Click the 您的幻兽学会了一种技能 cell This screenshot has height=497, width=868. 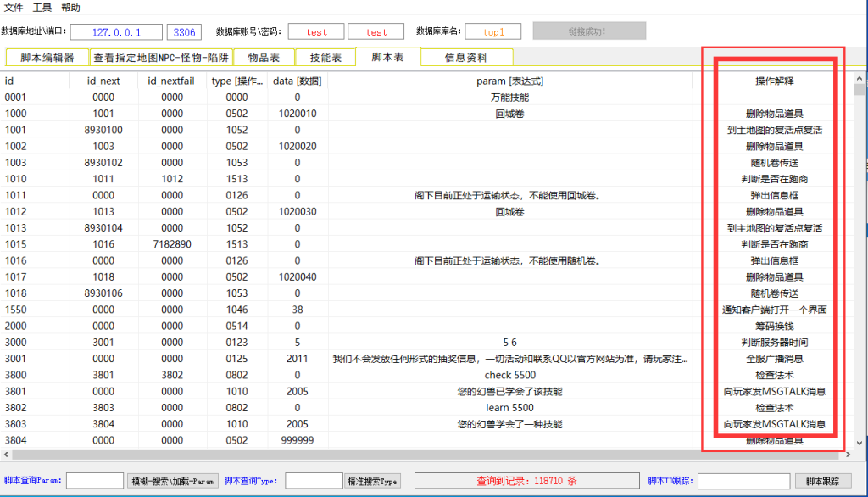click(509, 424)
